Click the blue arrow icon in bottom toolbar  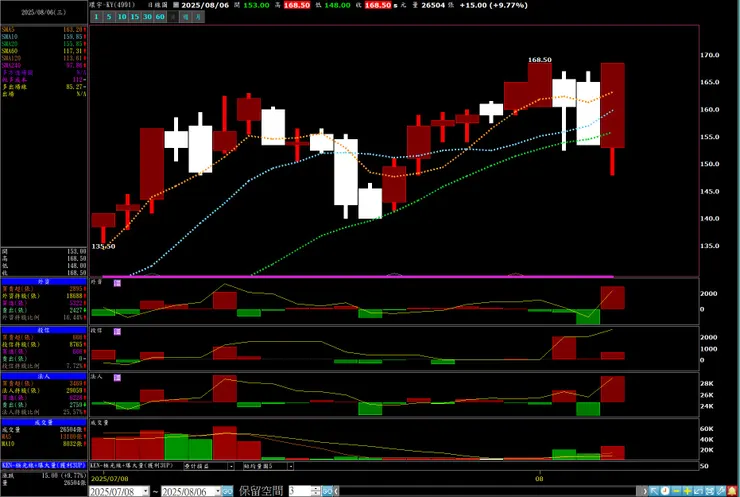pos(654,491)
